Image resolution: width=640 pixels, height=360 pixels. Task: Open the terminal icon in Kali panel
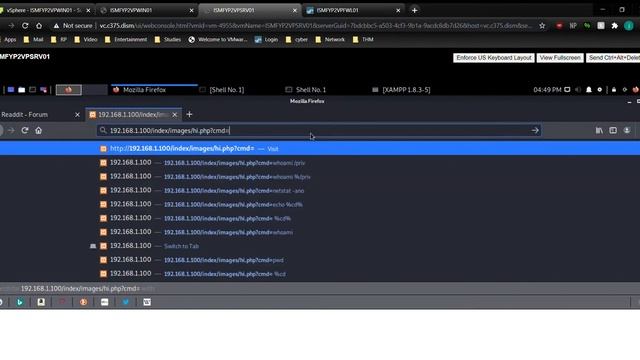(x=32, y=90)
